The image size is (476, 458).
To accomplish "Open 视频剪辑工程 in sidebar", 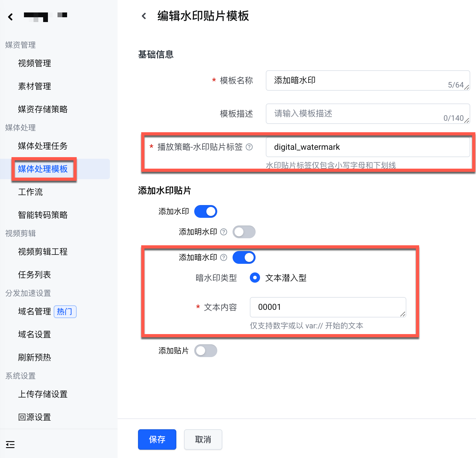I will point(43,252).
